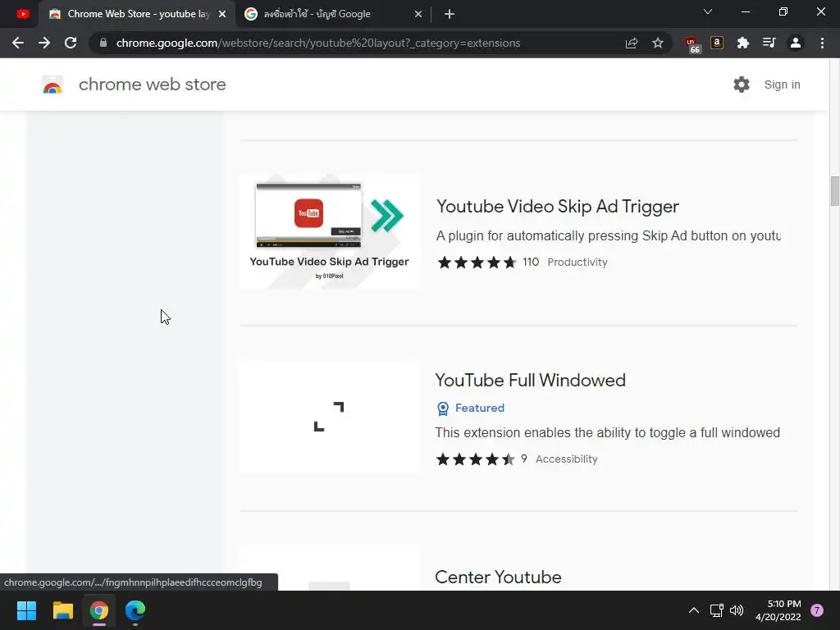
Task: Click Chrome icon in taskbar
Action: pyautogui.click(x=99, y=610)
